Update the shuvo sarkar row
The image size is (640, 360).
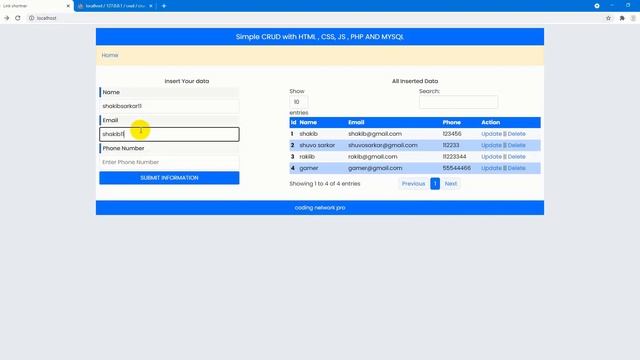(491, 145)
